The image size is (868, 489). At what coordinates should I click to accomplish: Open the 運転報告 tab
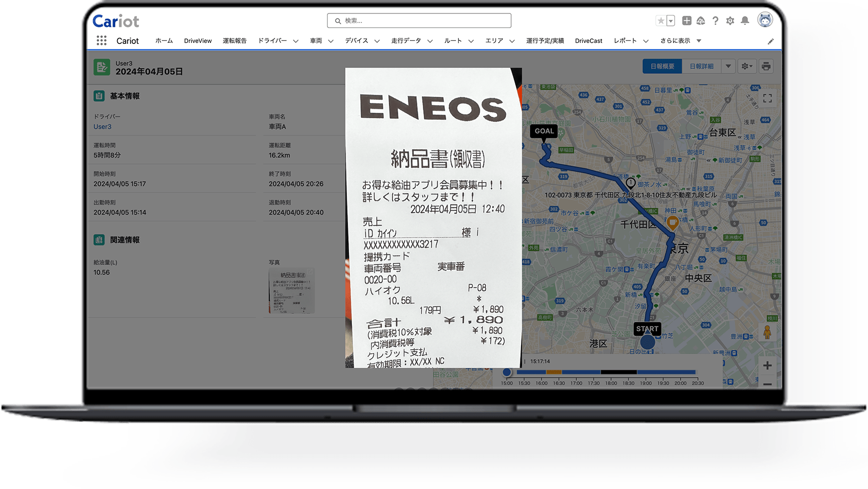click(x=234, y=41)
